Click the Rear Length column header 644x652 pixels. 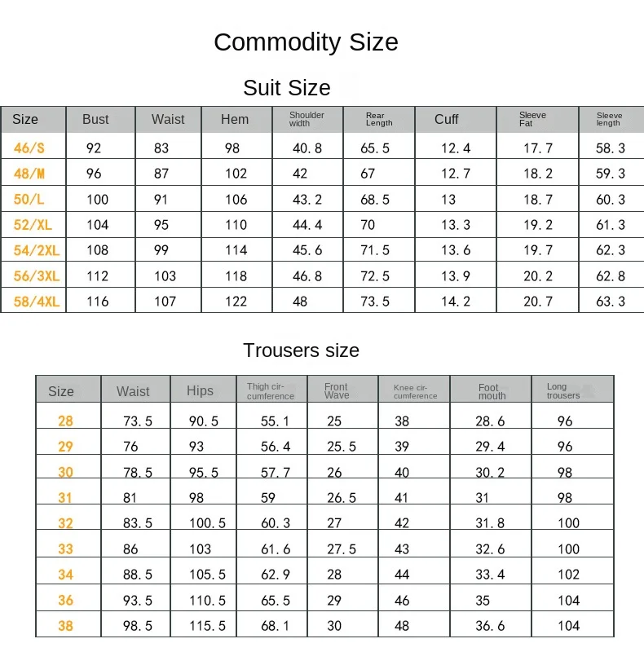(379, 119)
